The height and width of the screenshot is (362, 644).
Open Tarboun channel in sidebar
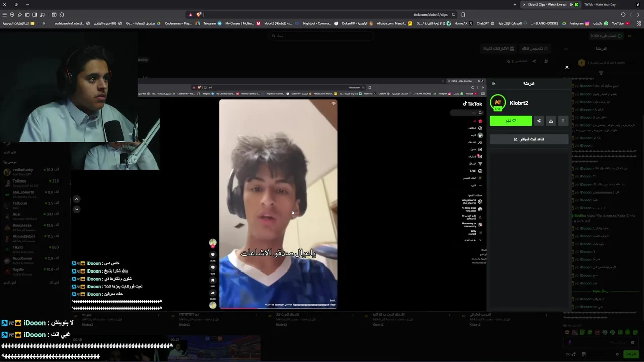click(x=31, y=205)
